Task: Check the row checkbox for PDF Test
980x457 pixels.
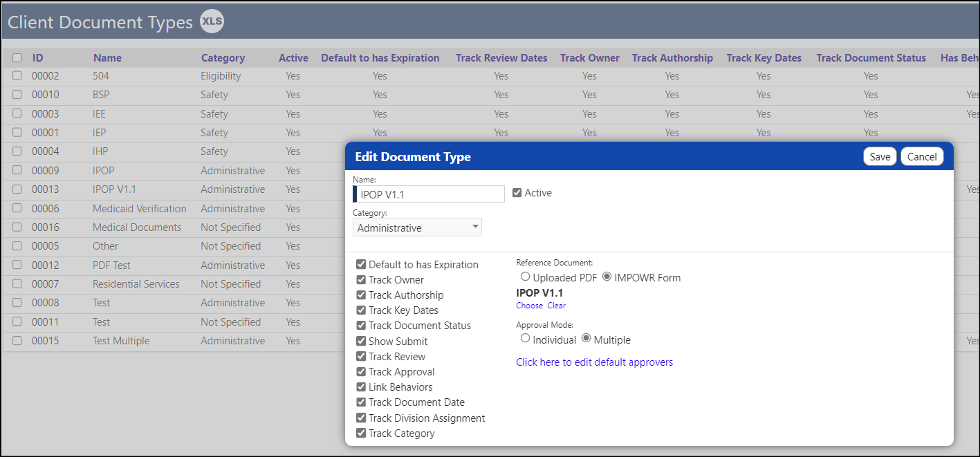Action: pos(17,265)
